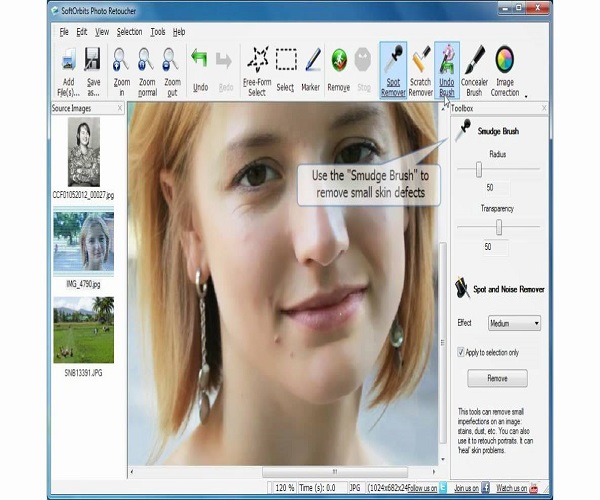Open the Edit menu
Screen dimensions: 600x500
pos(82,32)
